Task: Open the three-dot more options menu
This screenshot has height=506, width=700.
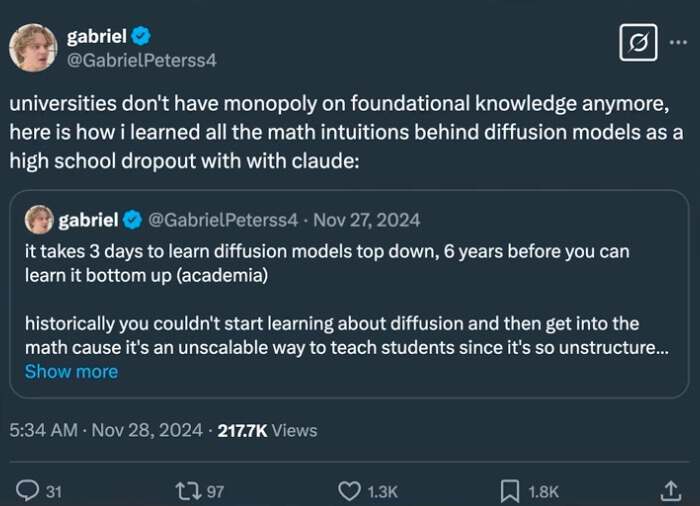Action: (678, 42)
